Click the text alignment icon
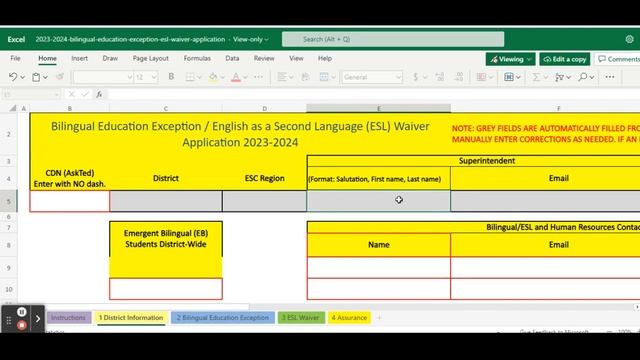This screenshot has width=640, height=360. [x=282, y=77]
